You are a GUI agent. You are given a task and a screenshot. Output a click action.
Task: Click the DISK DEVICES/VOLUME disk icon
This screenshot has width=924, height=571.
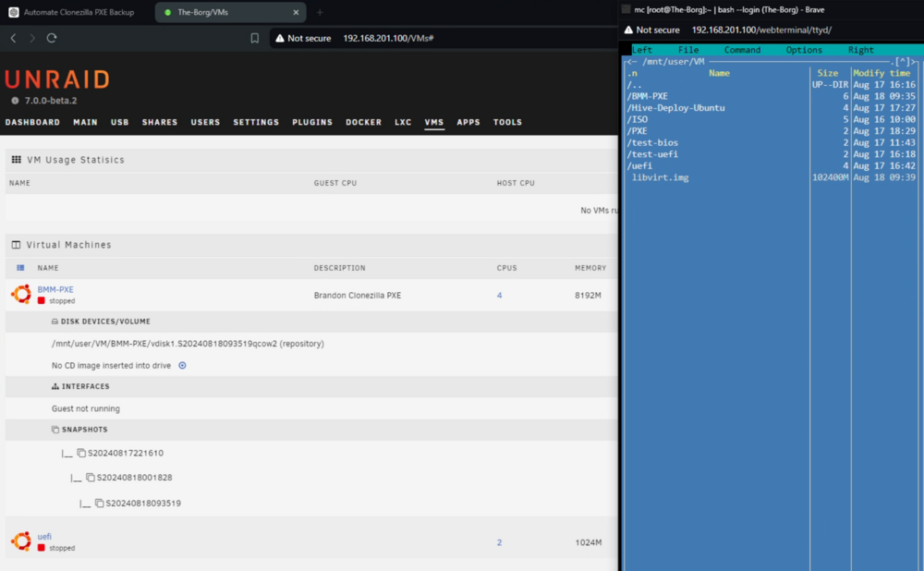coord(55,322)
